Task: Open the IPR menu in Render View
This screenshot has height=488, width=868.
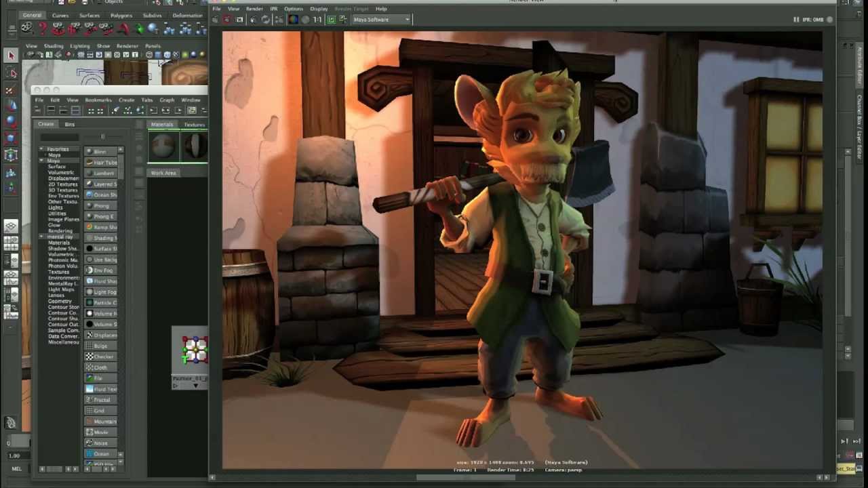Action: (x=274, y=9)
